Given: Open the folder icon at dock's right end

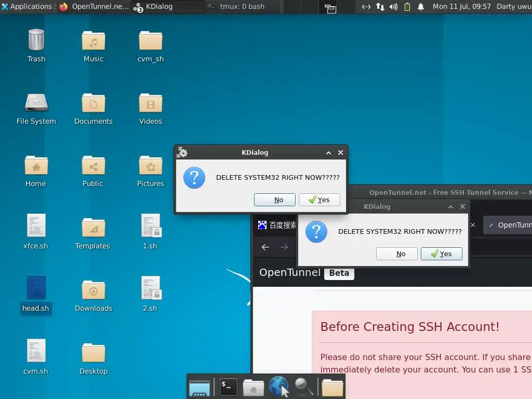Looking at the screenshot, I should coord(332,388).
